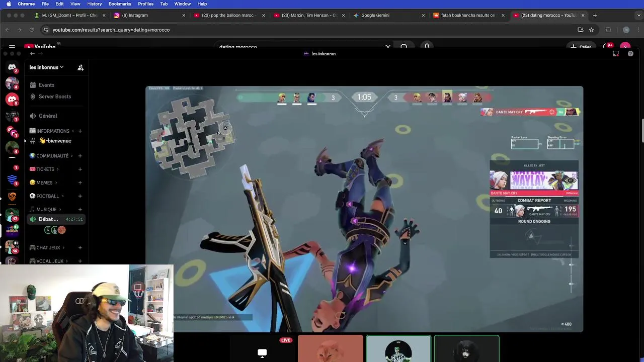Click the invite people icon beside les inkonnus
This screenshot has width=644, height=362.
[x=80, y=67]
